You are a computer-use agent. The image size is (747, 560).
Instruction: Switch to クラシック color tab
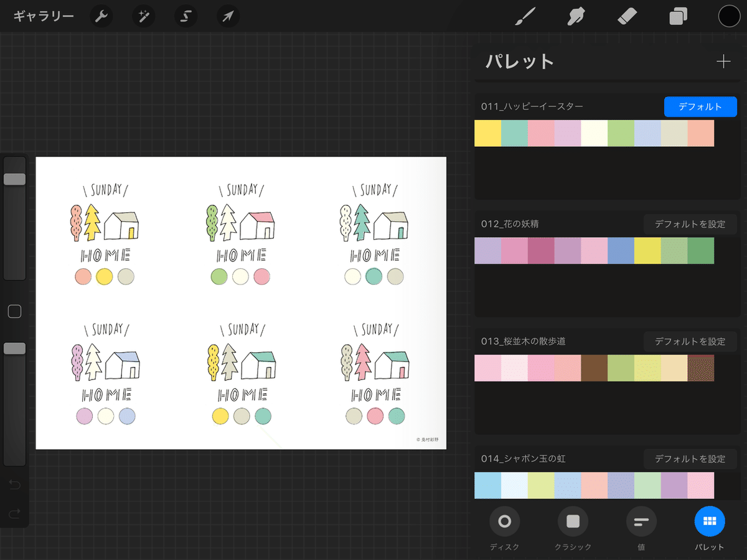point(573,528)
